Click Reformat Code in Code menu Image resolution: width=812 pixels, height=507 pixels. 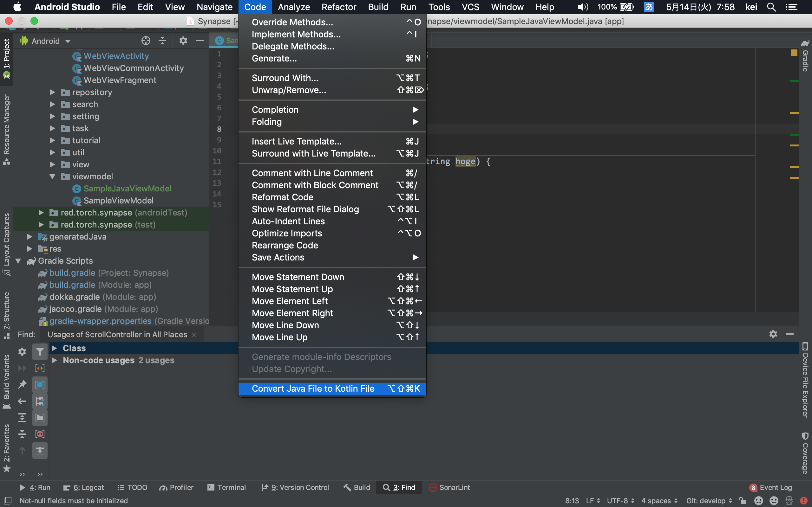coord(282,197)
